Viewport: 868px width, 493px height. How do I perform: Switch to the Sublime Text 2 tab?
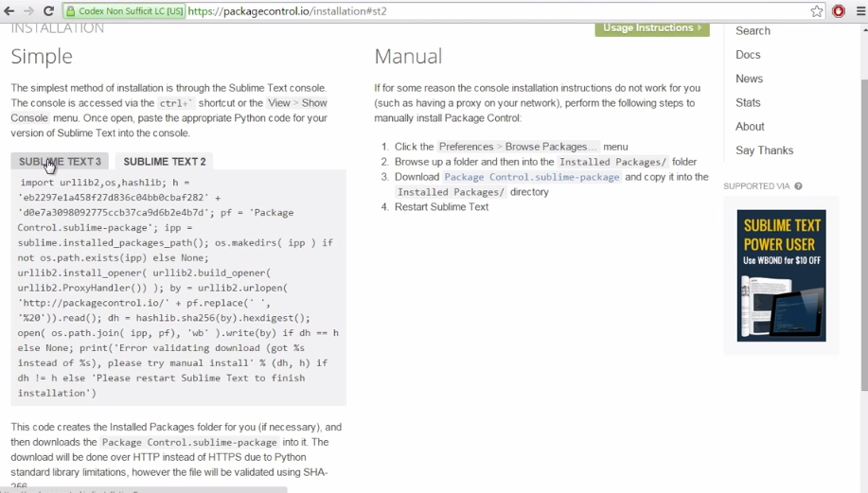165,162
